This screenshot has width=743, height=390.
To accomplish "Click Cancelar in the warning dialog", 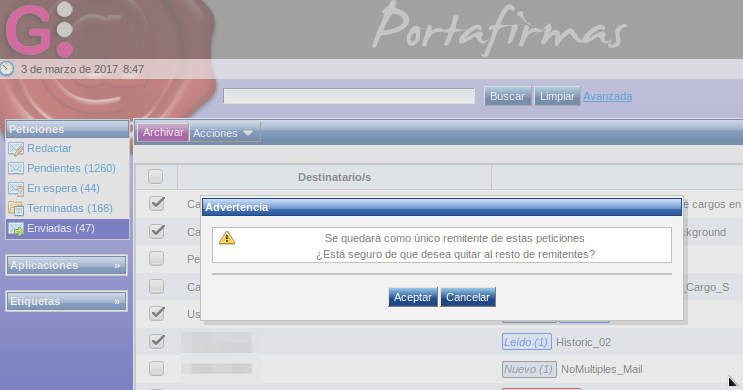I will click(468, 297).
